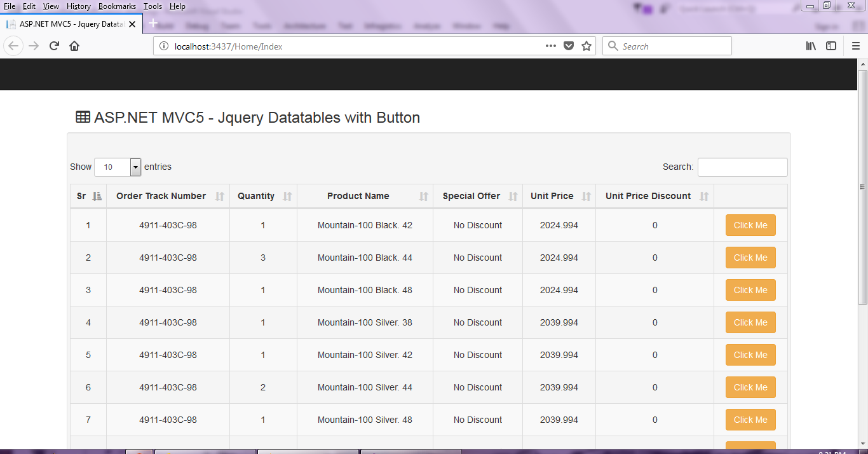Click Me button in row 1
This screenshot has width=868, height=454.
tap(750, 225)
